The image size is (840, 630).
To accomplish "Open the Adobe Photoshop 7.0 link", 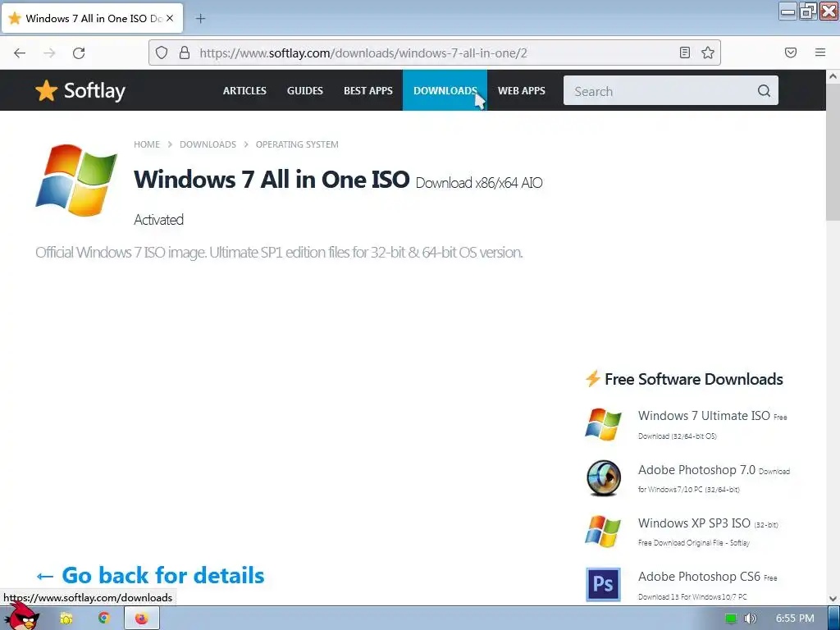I will tap(696, 470).
